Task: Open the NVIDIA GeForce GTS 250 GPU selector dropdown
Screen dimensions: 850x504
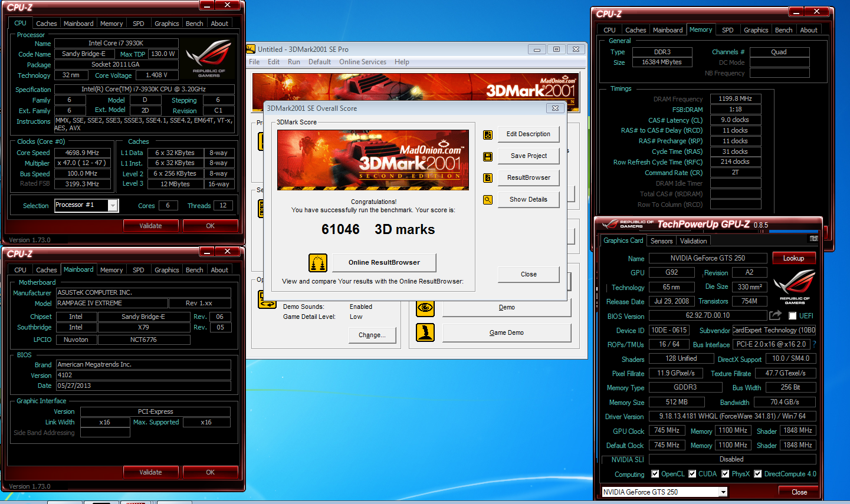Action: (723, 492)
